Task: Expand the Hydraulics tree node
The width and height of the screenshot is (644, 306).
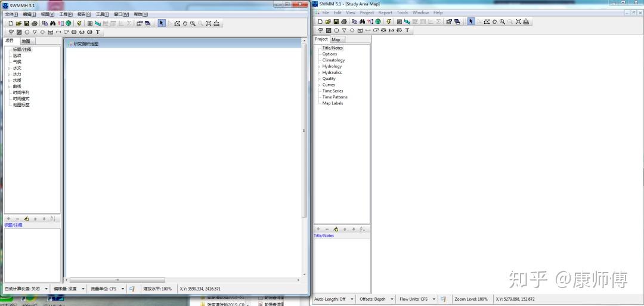Action: 318,73
